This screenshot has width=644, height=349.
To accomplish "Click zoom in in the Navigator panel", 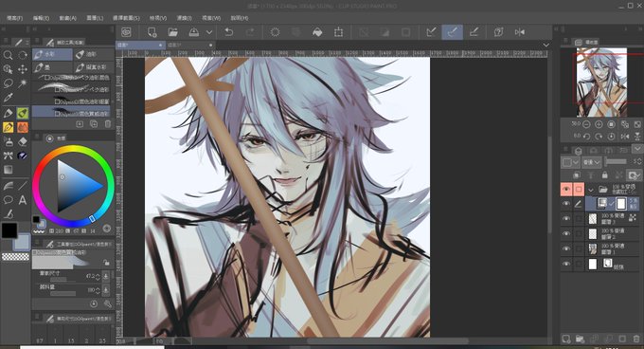I will 599,124.
